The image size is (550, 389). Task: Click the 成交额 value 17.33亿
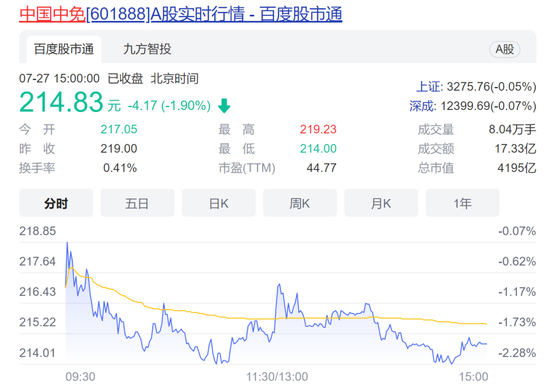pos(515,149)
